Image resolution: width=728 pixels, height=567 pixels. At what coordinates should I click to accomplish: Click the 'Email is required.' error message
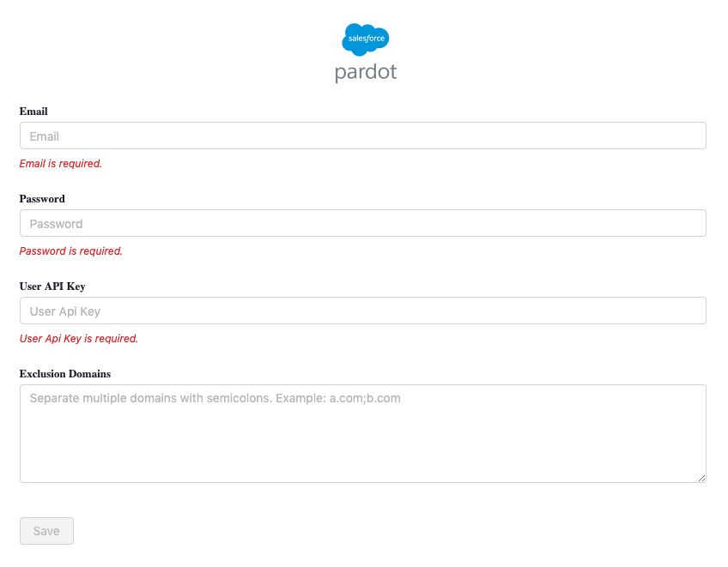pyautogui.click(x=60, y=164)
